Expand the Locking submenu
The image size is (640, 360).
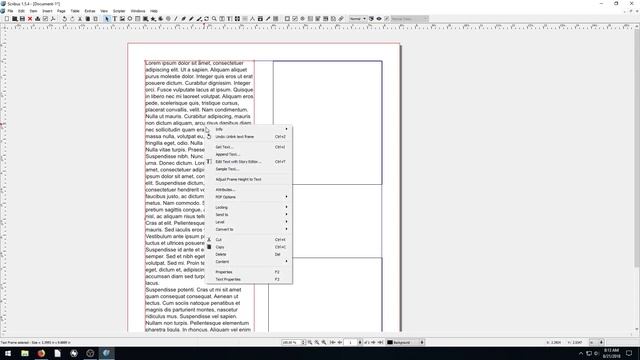pos(249,207)
